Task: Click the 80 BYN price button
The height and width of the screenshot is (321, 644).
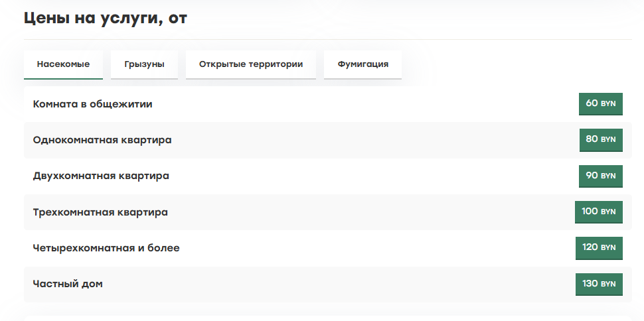Action: coord(601,140)
